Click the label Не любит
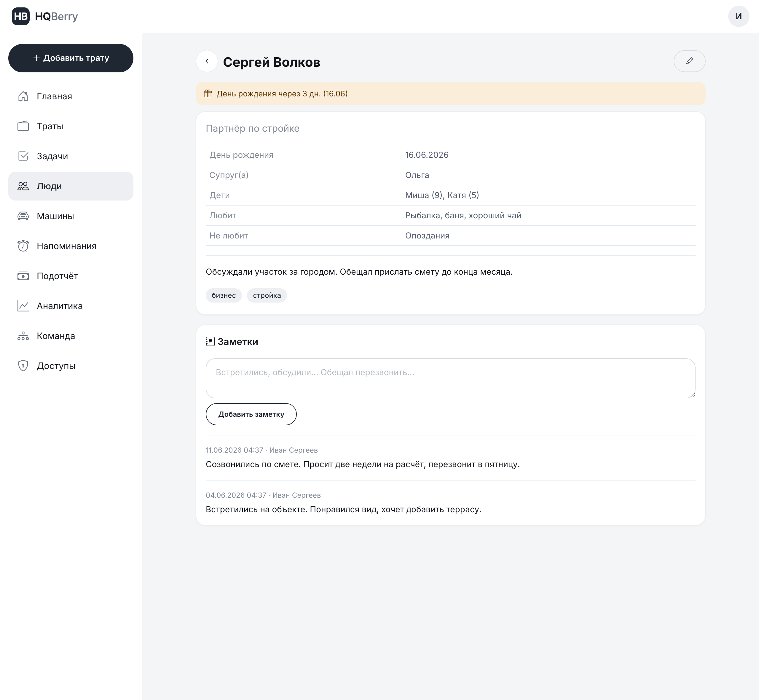Image resolution: width=759 pixels, height=700 pixels. click(x=229, y=236)
